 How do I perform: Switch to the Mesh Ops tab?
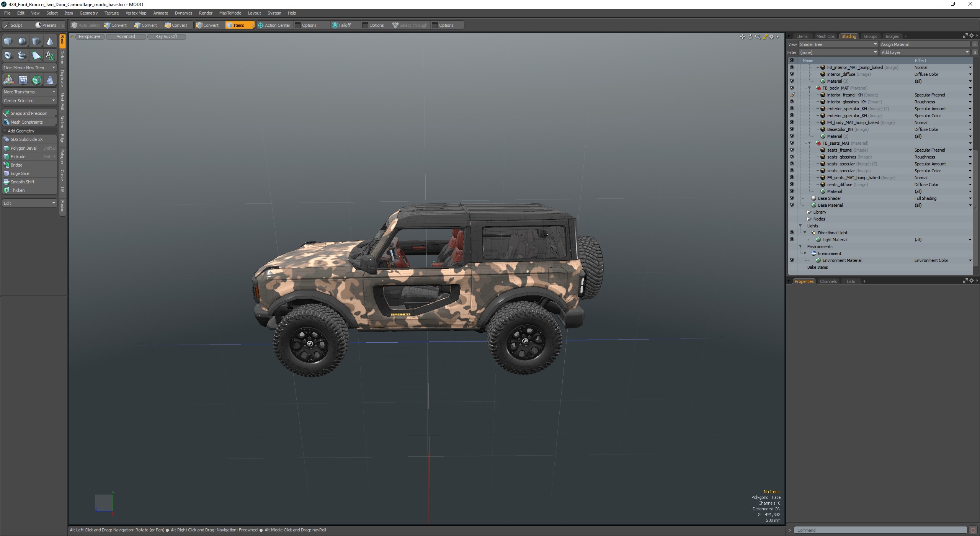point(825,36)
